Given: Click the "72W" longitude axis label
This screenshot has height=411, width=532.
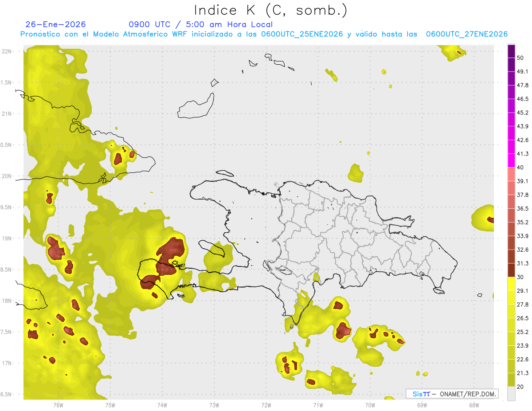Looking at the screenshot, I should click(x=266, y=405).
